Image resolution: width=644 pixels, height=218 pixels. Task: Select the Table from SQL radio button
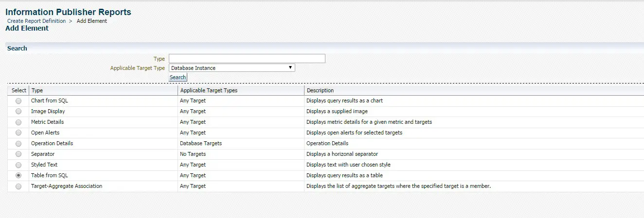point(18,176)
